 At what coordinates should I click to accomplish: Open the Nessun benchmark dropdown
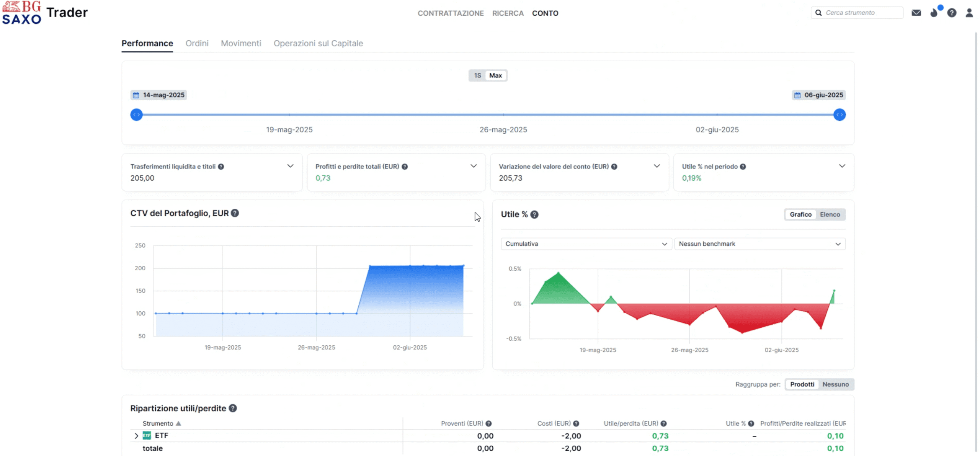tap(759, 244)
